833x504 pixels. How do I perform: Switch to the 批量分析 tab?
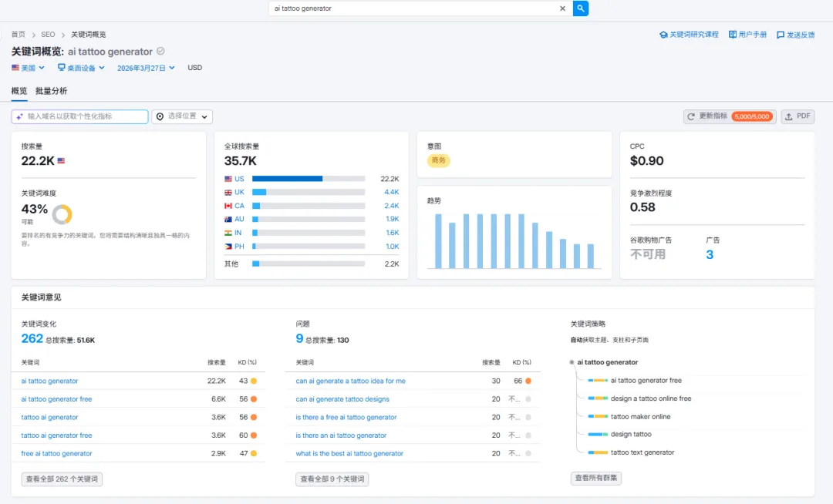coord(51,91)
